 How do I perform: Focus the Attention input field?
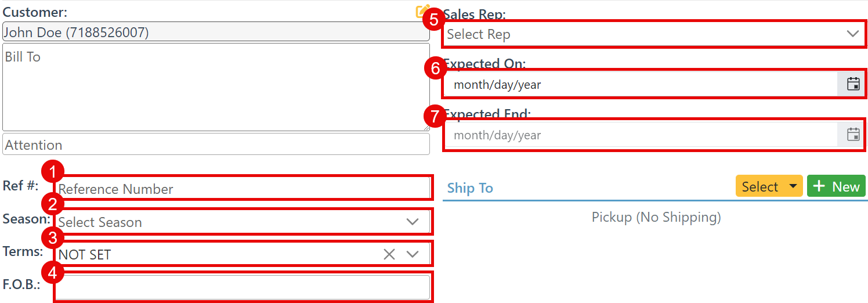point(216,145)
